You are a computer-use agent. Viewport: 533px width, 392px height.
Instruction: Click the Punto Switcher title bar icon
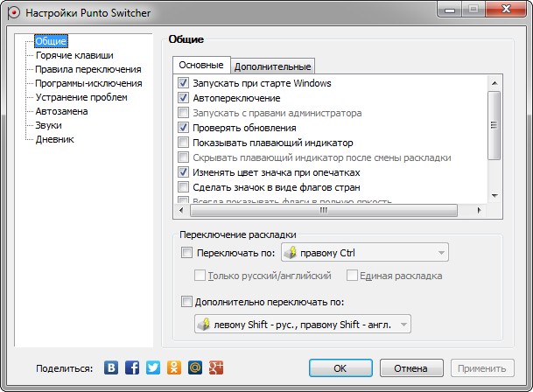coord(13,13)
